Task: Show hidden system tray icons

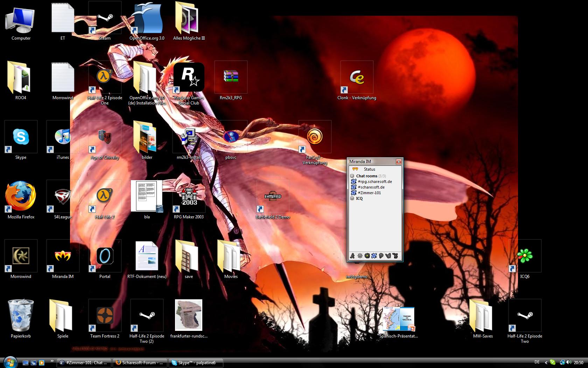Action: tap(546, 363)
